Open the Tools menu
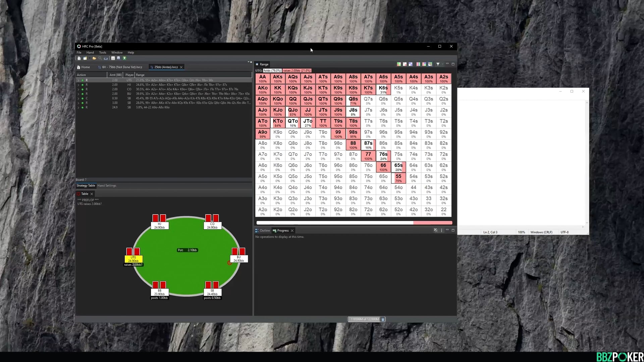Viewport: 644px width, 362px height. pos(102,53)
